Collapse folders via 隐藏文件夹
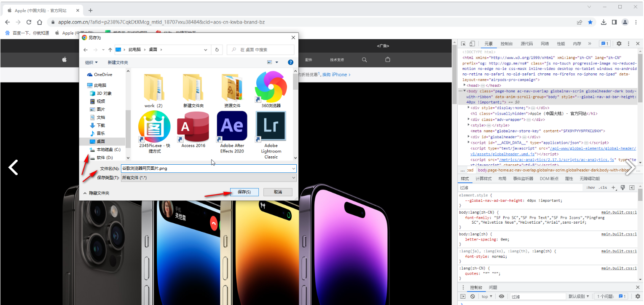The width and height of the screenshot is (644, 305). (x=96, y=193)
